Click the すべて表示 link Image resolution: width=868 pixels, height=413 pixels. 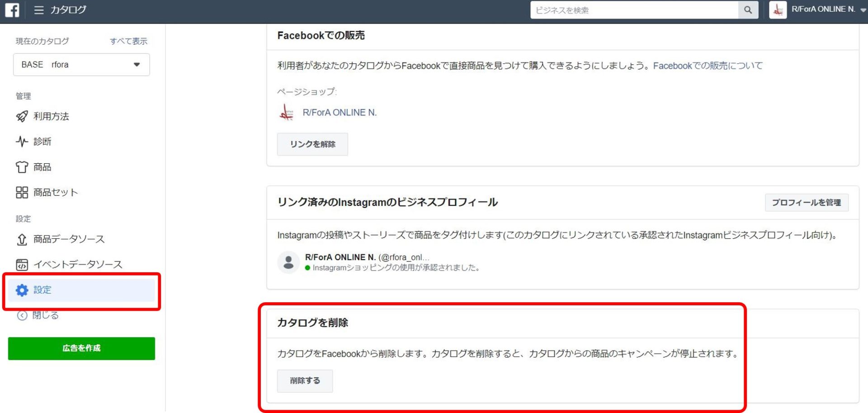point(129,41)
